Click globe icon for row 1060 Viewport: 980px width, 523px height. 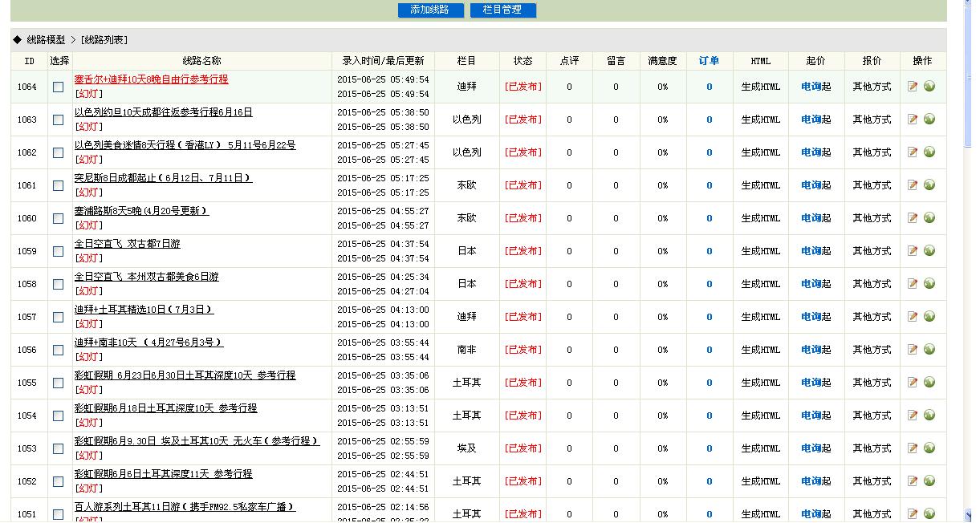(x=929, y=217)
